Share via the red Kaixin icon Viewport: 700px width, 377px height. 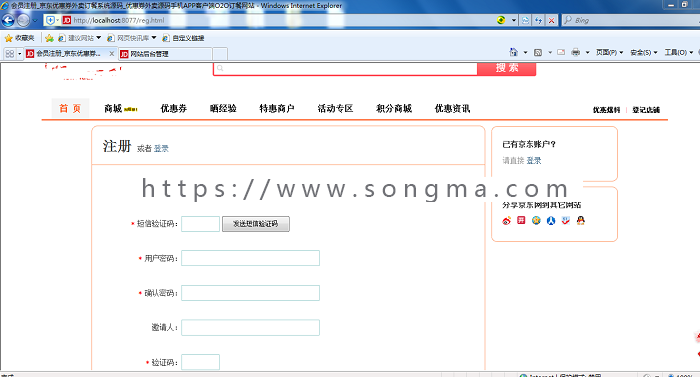click(x=521, y=220)
